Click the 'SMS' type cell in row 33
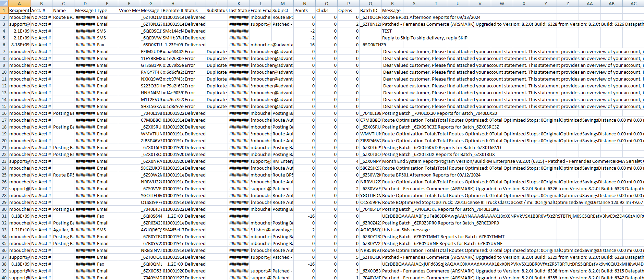The image size is (644, 280). (107, 230)
